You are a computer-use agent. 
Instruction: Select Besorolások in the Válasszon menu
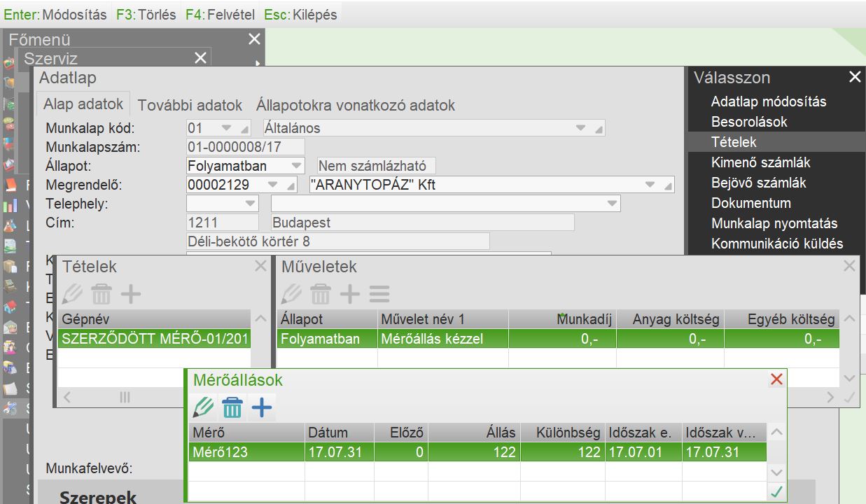pos(749,122)
